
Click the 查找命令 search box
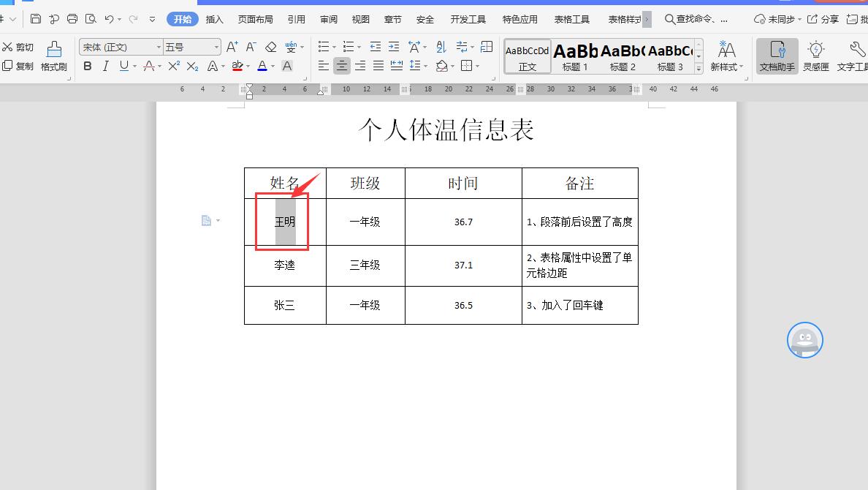pos(701,19)
